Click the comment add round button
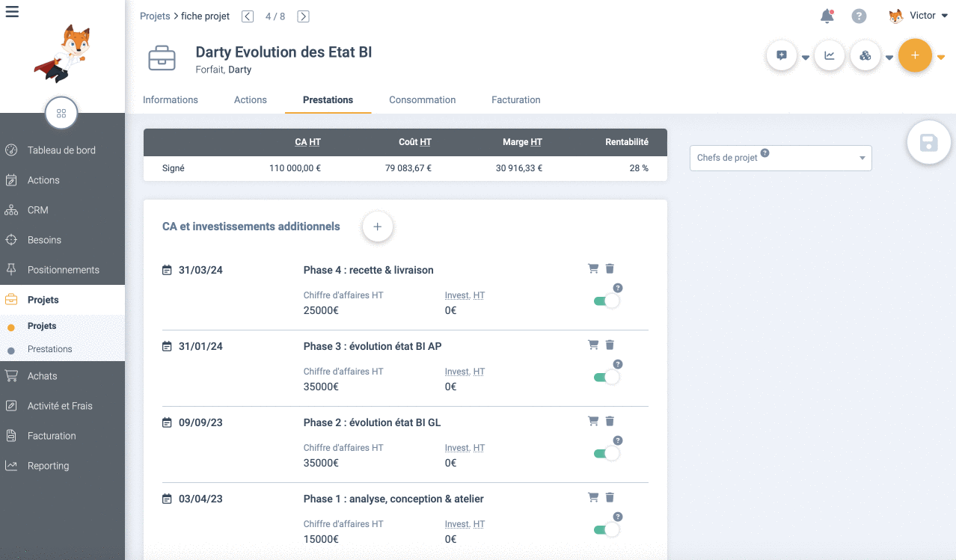 [x=782, y=56]
